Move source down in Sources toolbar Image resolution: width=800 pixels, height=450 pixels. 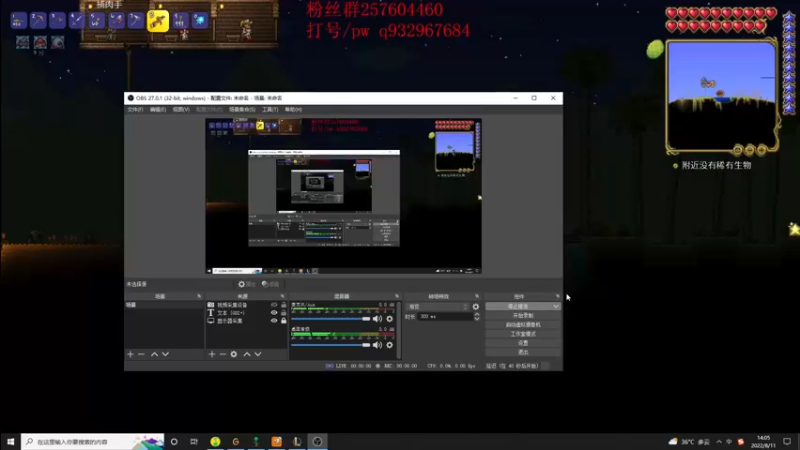click(x=258, y=354)
